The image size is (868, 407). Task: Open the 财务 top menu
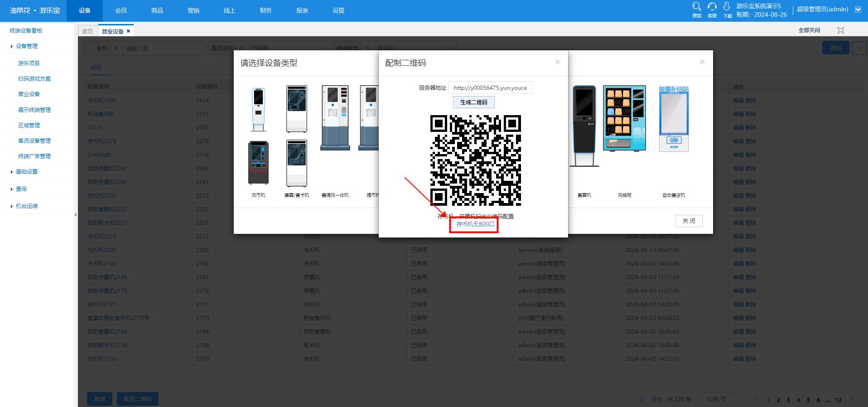tap(266, 10)
